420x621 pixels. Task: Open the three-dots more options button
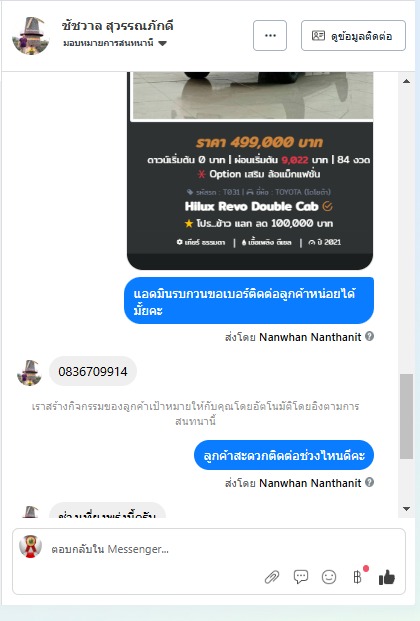coord(270,36)
